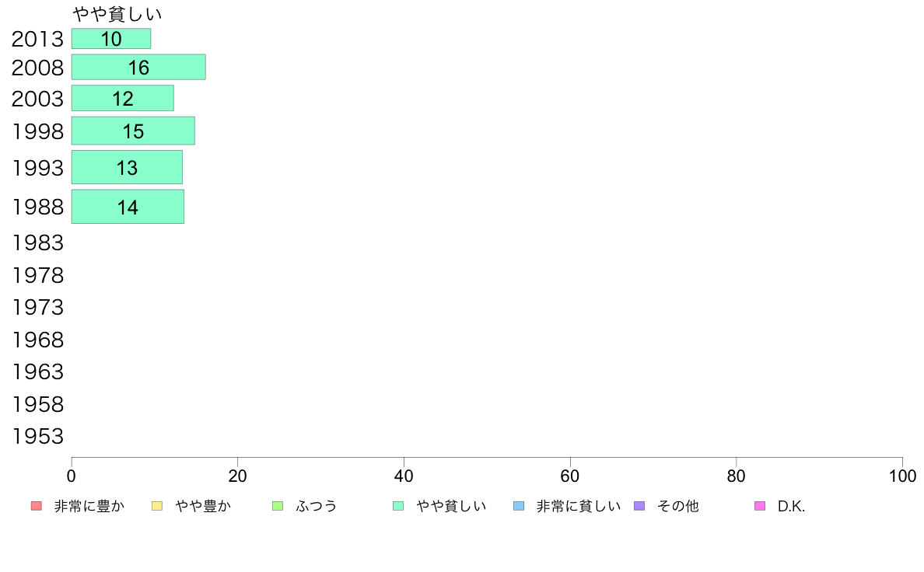Click the 60 tick on x-axis
Viewport: 924px width, 572px height.
click(570, 476)
